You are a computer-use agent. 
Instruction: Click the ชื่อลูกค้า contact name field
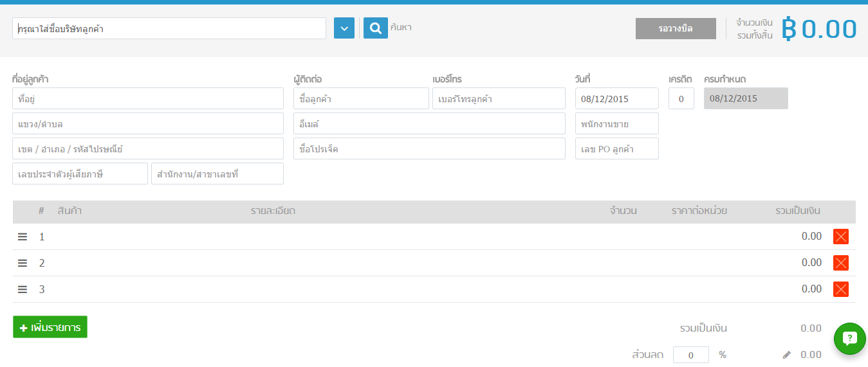[361, 98]
